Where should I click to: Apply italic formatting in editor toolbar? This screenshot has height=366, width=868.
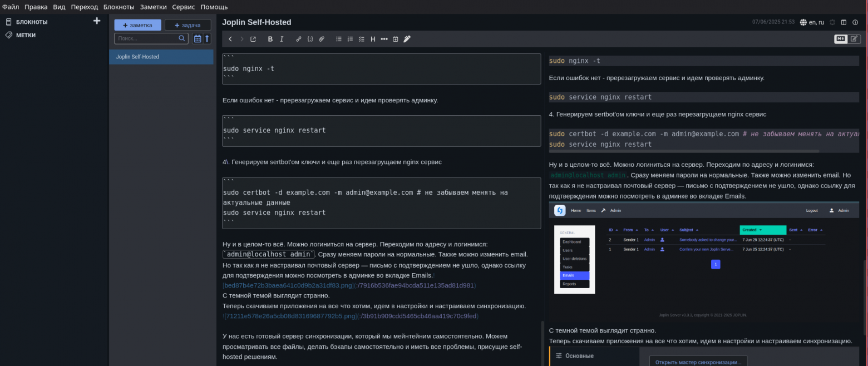[282, 39]
